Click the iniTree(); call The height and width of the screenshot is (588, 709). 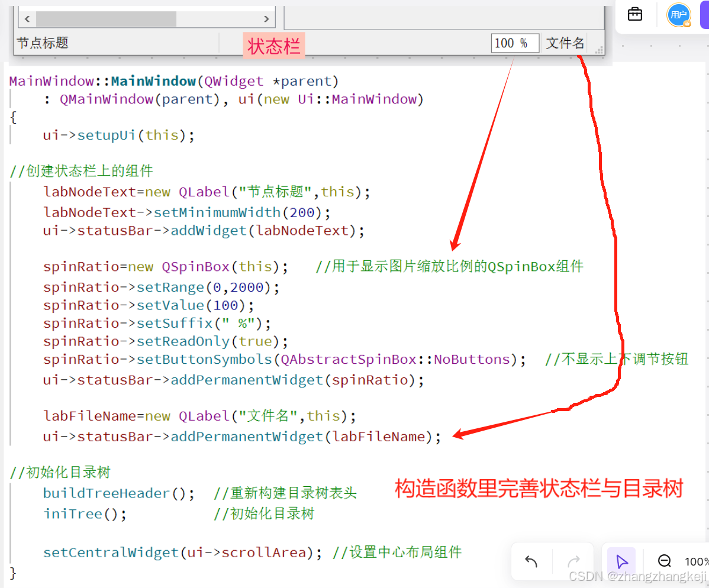tap(85, 514)
